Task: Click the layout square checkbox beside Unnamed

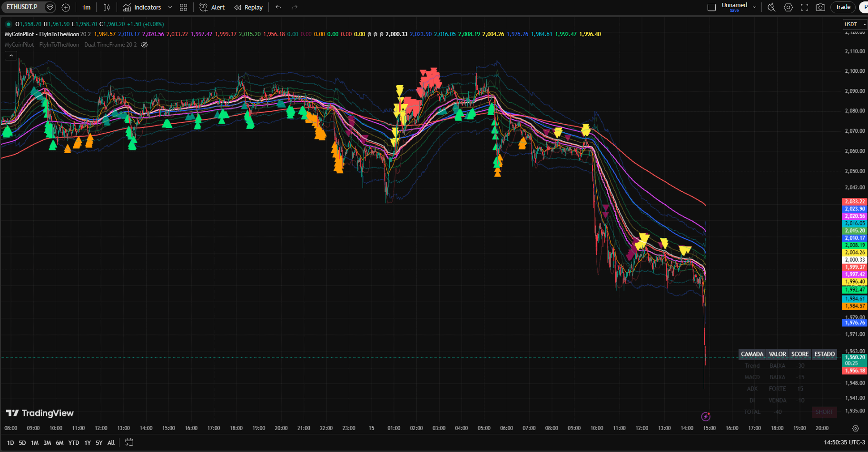Action: click(711, 8)
